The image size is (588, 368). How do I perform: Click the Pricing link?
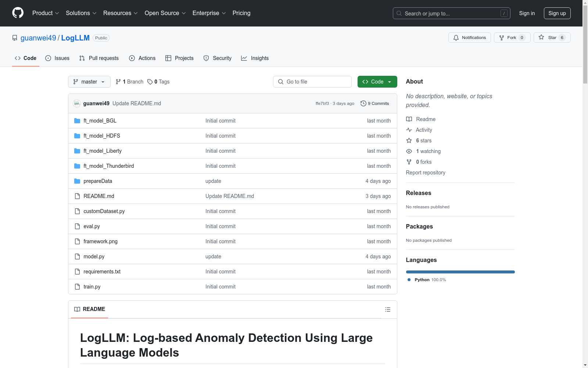(241, 13)
